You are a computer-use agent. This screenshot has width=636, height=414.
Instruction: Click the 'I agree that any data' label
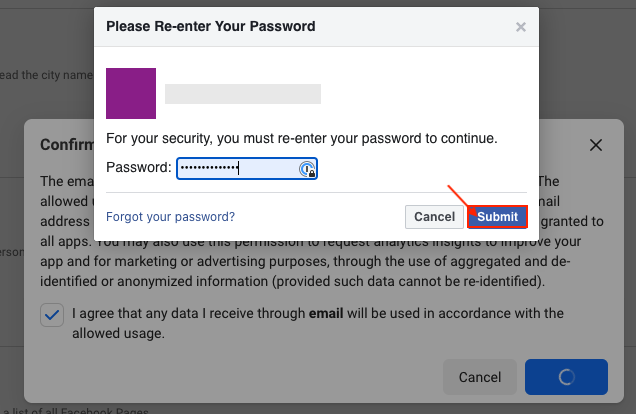click(318, 323)
